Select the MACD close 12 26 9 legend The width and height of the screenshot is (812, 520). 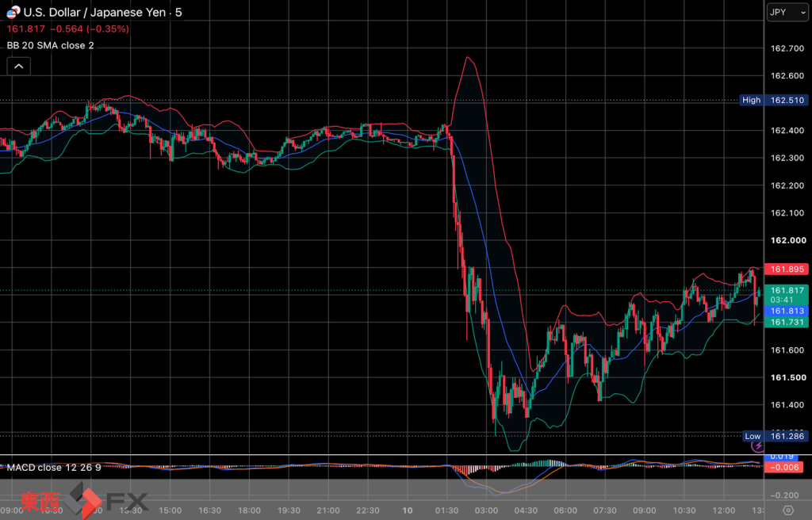coord(54,468)
